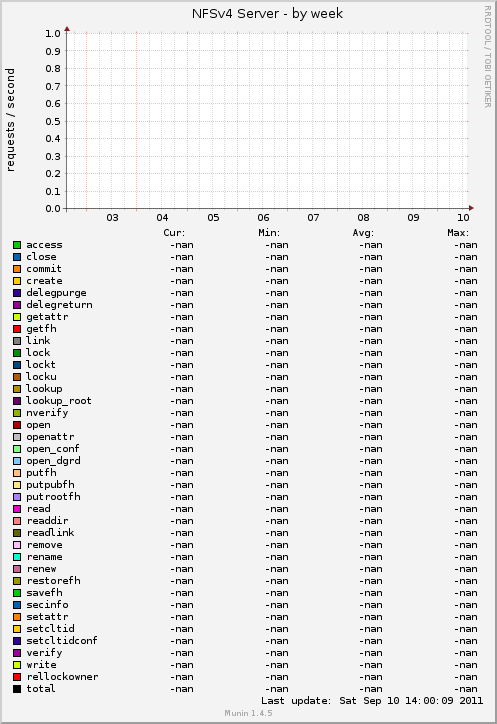Click the Min: column header
Viewport: 497px width, 724px height.
269,233
